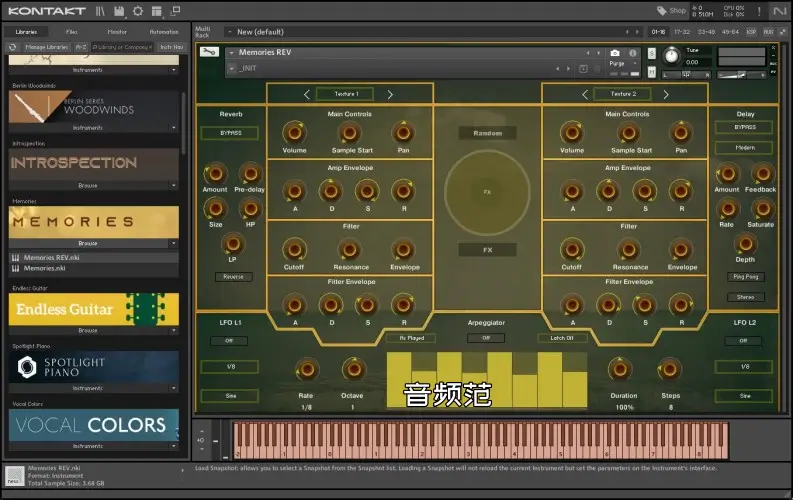Toggle Ping Pong delay mode
The height and width of the screenshot is (500, 793).
[745, 277]
